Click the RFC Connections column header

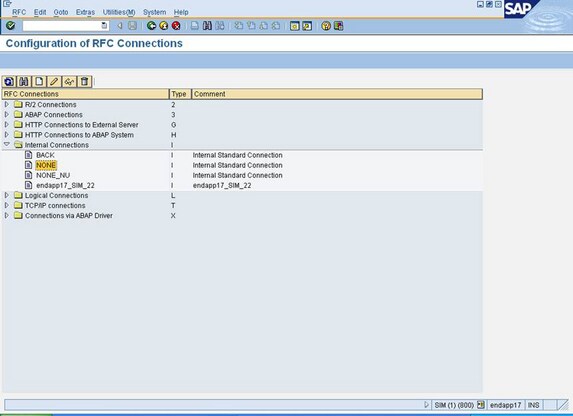pos(85,94)
